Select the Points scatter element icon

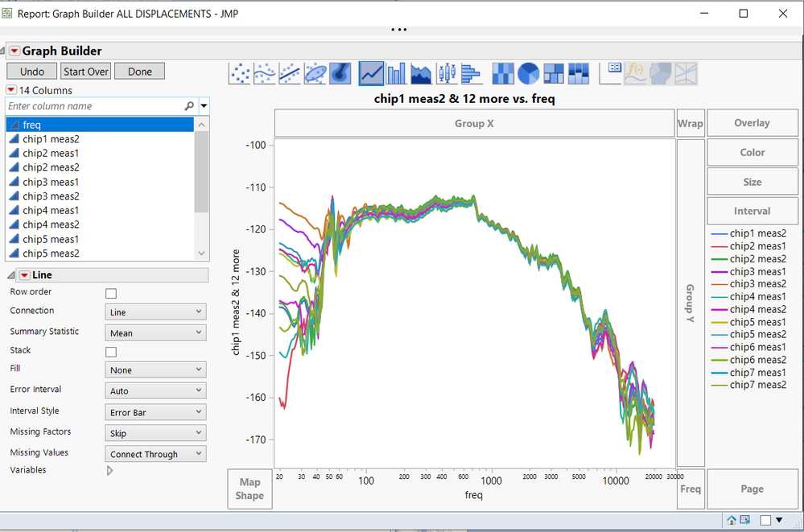pyautogui.click(x=240, y=74)
